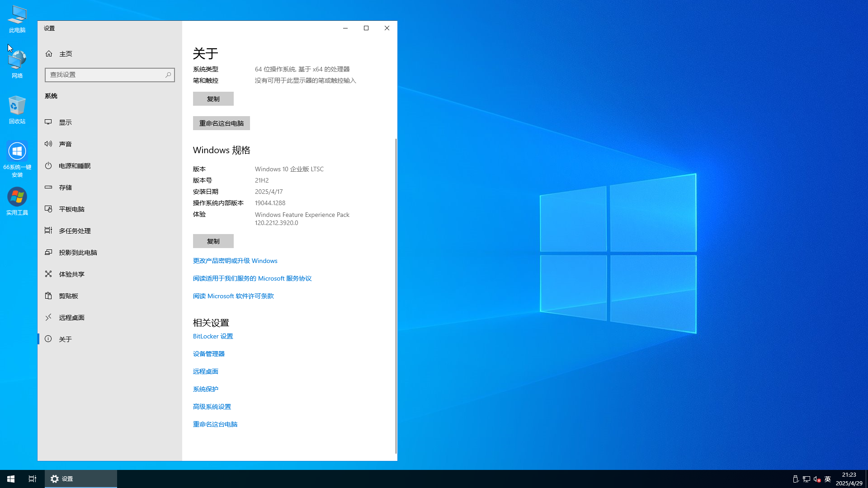Maximize the 设置 window
This screenshot has height=488, width=868.
coord(366,28)
